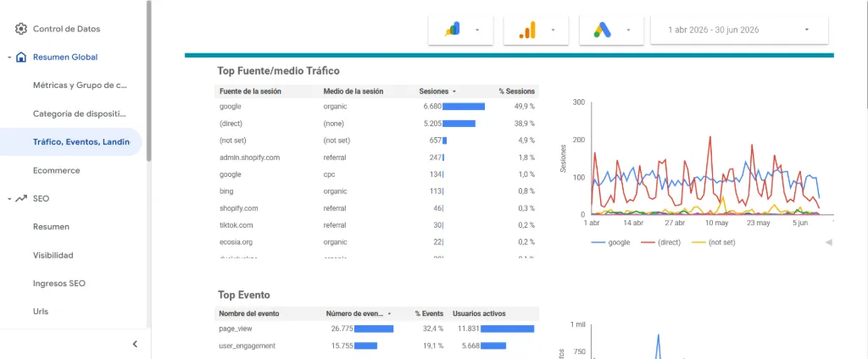This screenshot has width=868, height=359.
Task: Click the sidebar vertical scrollbar
Action: (148, 80)
